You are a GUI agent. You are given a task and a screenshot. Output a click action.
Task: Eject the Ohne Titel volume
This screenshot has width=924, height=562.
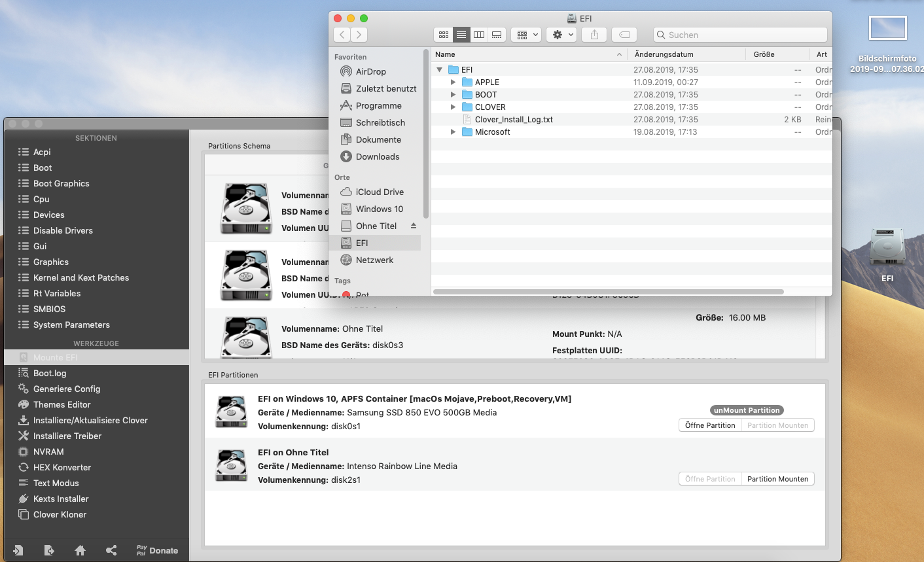414,226
